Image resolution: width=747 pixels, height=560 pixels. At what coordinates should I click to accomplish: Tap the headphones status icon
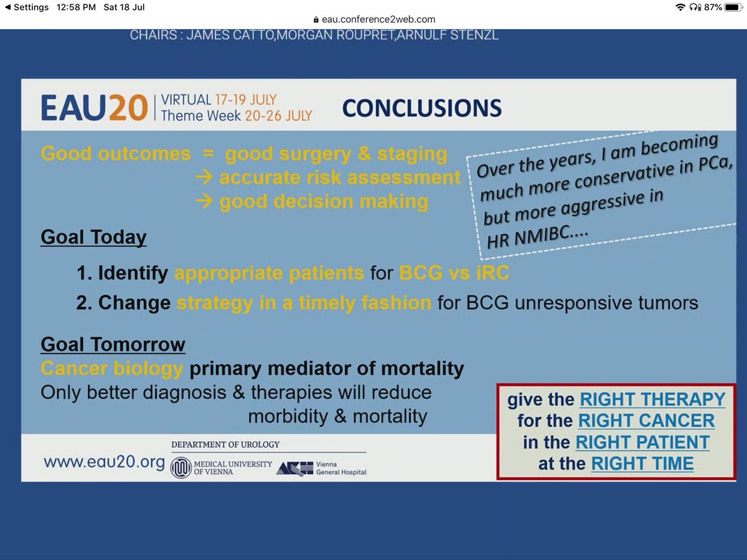click(694, 7)
